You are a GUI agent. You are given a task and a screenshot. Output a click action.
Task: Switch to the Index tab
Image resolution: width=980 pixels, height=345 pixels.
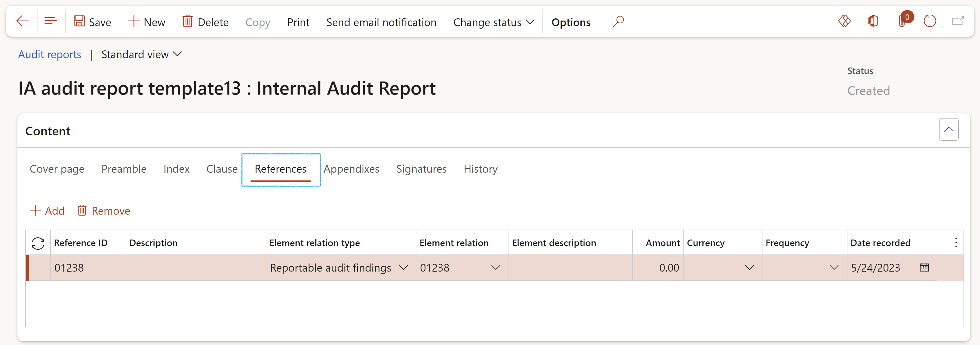click(x=176, y=169)
